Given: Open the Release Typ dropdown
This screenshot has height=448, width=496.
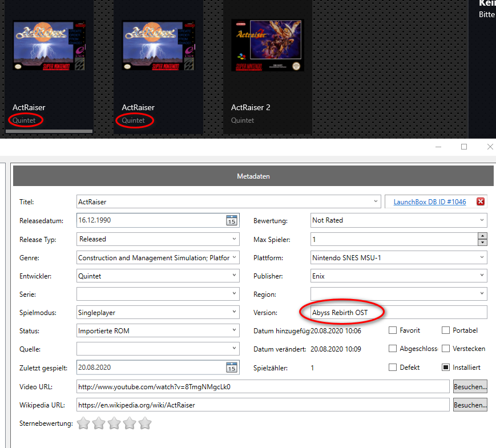Looking at the screenshot, I should (234, 239).
